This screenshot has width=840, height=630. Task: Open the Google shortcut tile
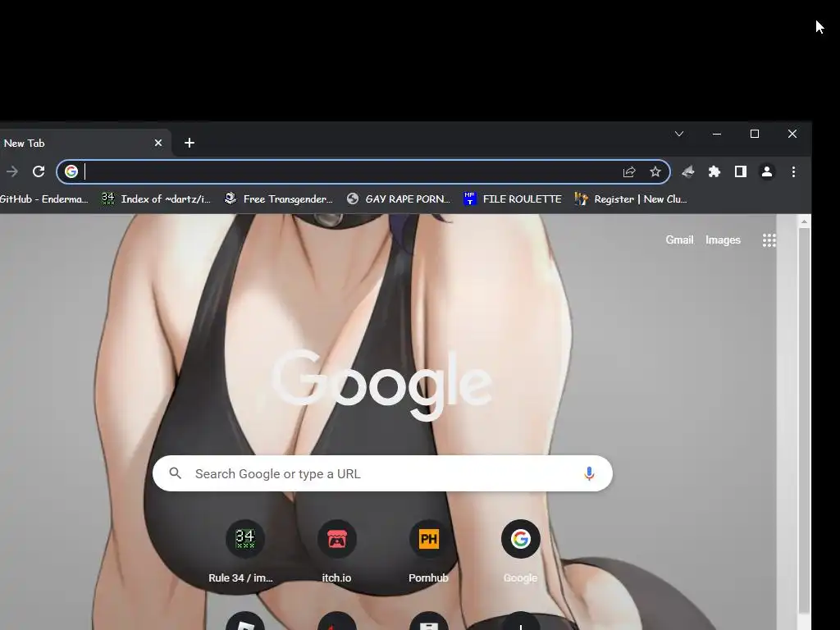click(x=520, y=552)
